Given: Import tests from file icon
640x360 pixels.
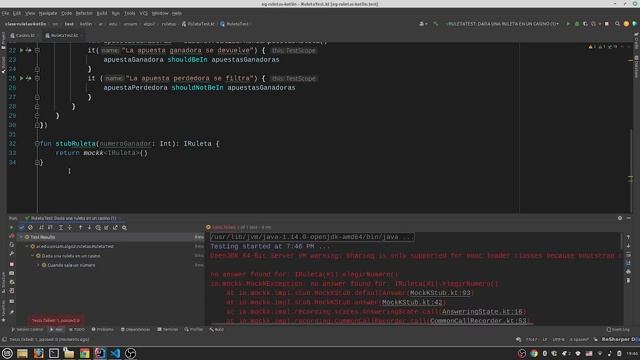Looking at the screenshot, I should pyautogui.click(x=107, y=227).
